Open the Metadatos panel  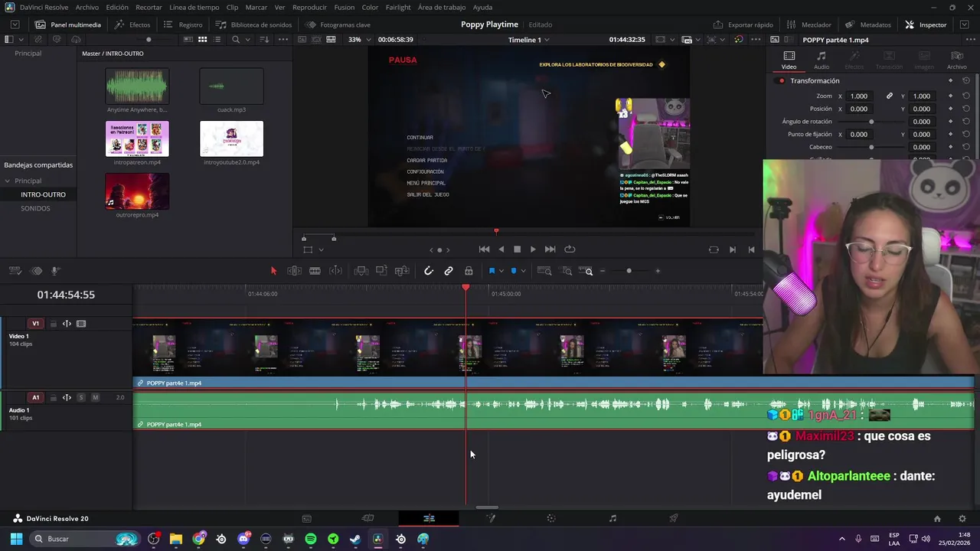tap(868, 24)
